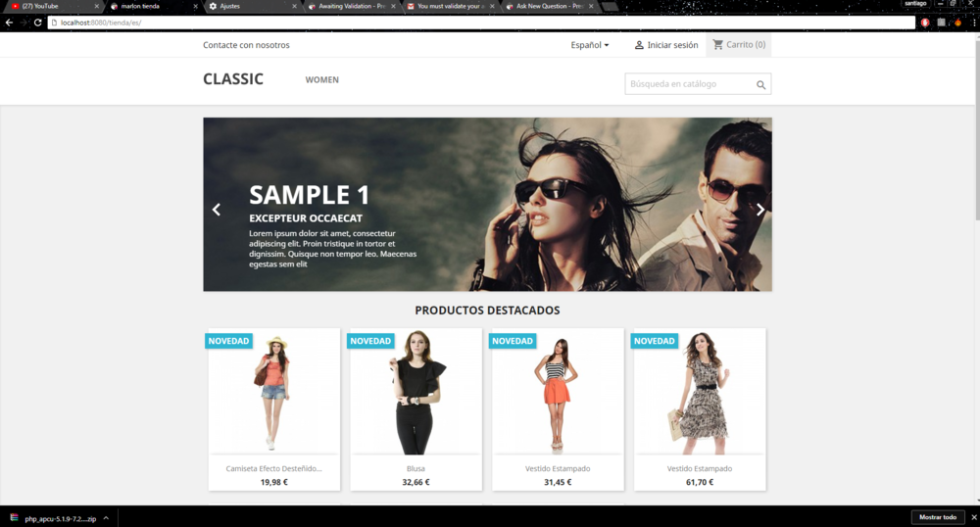980x527 pixels.
Task: Click the SAMPLE 1 slider banner
Action: point(487,204)
